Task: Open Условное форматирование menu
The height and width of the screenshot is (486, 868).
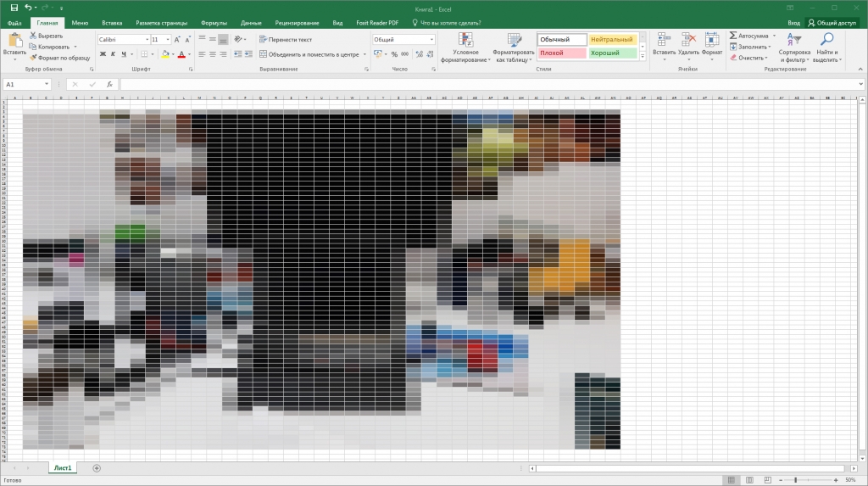Action: click(465, 47)
